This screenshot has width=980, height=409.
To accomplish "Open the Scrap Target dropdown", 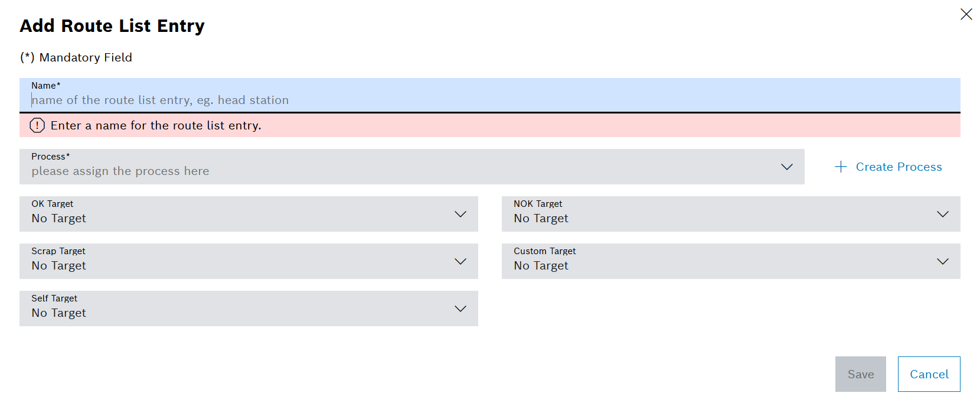I will coord(248,261).
